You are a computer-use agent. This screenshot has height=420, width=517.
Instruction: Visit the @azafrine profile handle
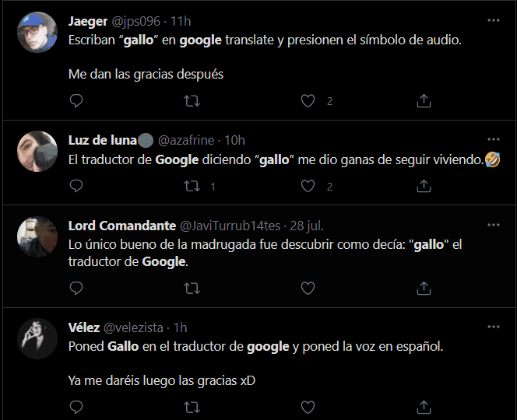[x=188, y=140]
